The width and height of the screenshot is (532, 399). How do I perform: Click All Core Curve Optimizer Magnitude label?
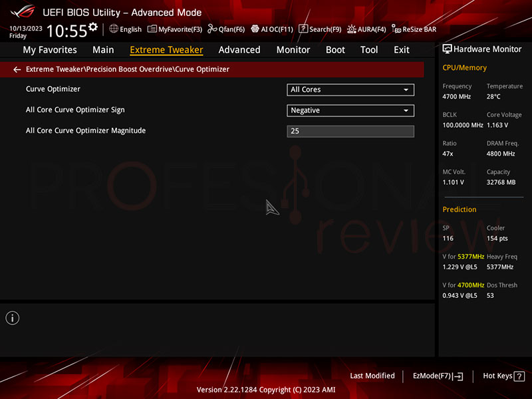[86, 130]
